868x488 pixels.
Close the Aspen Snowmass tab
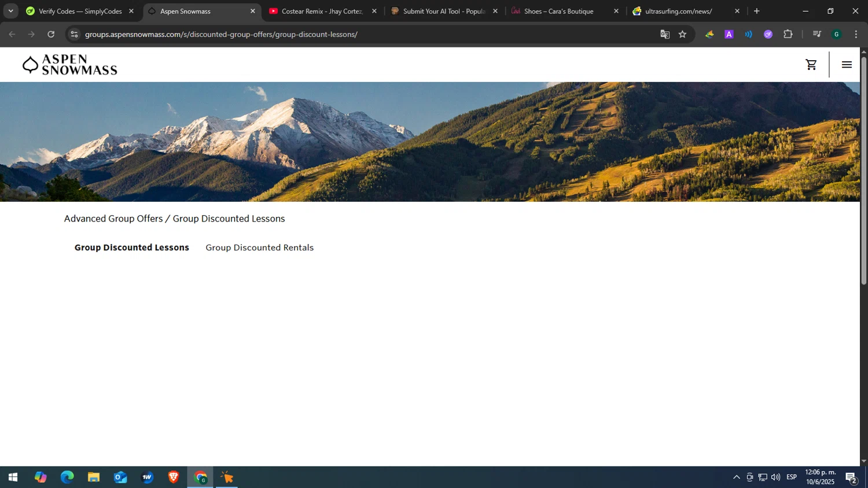tap(252, 11)
